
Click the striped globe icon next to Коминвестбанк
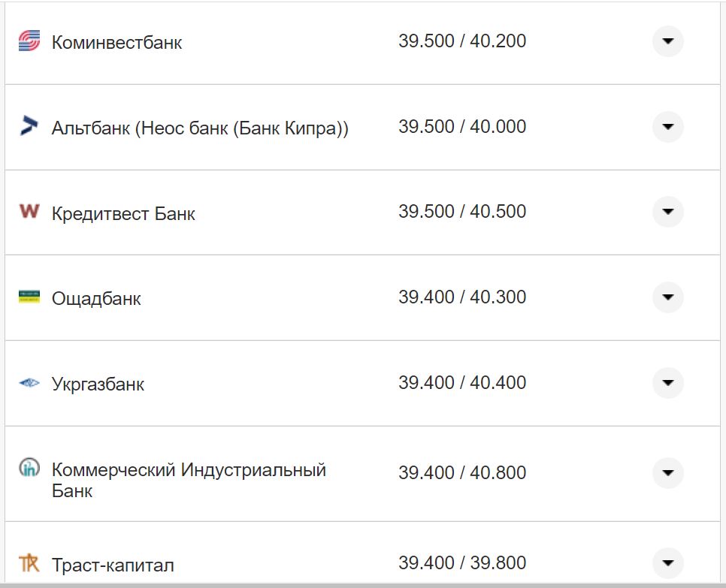tap(28, 42)
